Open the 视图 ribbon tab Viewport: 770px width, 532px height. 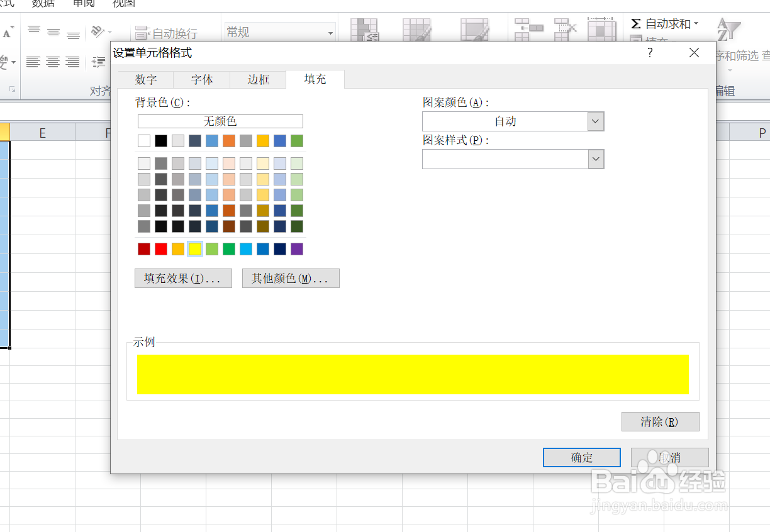click(123, 3)
